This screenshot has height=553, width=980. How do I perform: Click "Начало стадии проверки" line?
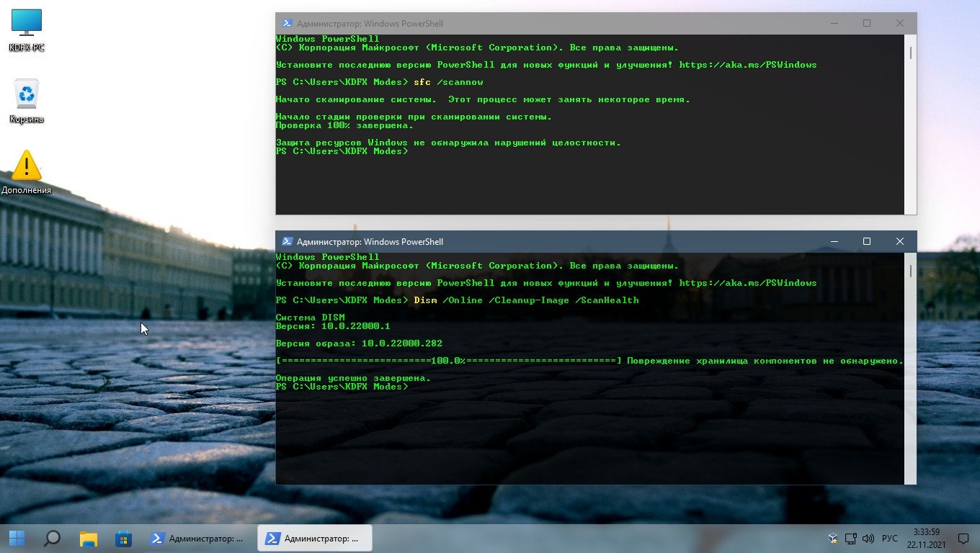coord(414,117)
